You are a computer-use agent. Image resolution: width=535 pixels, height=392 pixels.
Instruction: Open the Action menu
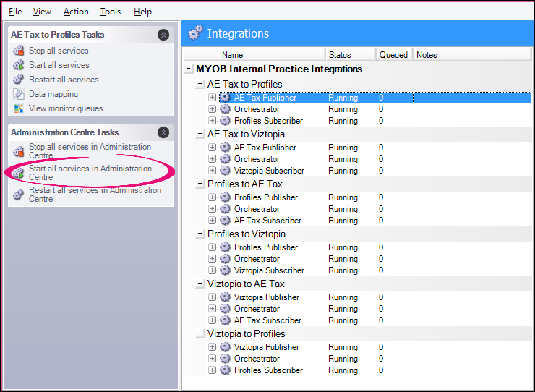[x=76, y=12]
